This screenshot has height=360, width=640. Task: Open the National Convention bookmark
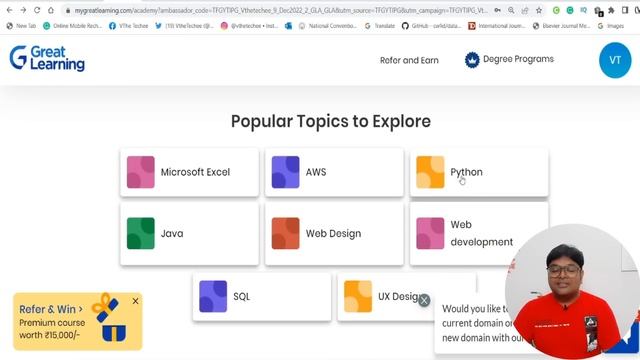point(328,26)
